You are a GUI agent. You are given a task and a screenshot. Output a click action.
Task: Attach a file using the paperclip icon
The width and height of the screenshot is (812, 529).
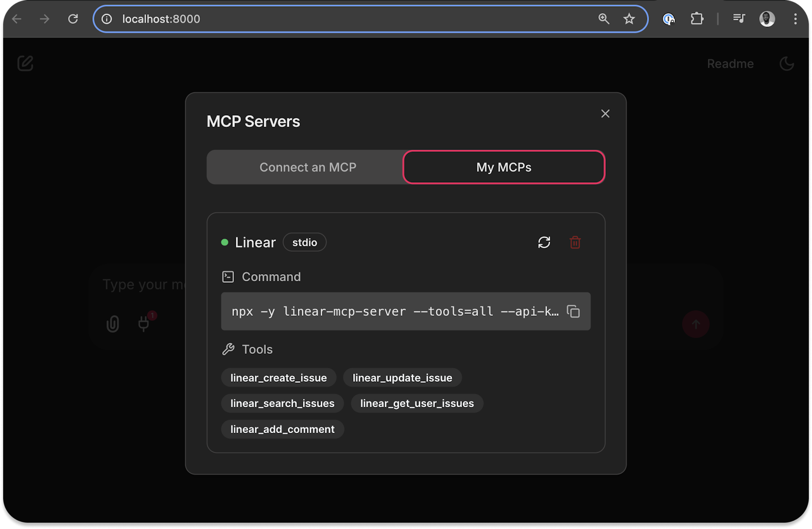[x=113, y=324]
